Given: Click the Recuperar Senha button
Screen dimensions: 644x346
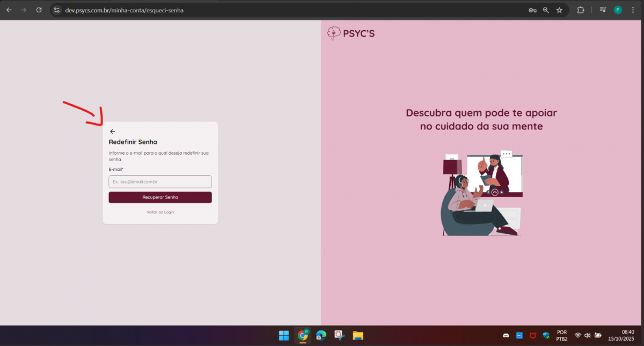Looking at the screenshot, I should point(160,197).
